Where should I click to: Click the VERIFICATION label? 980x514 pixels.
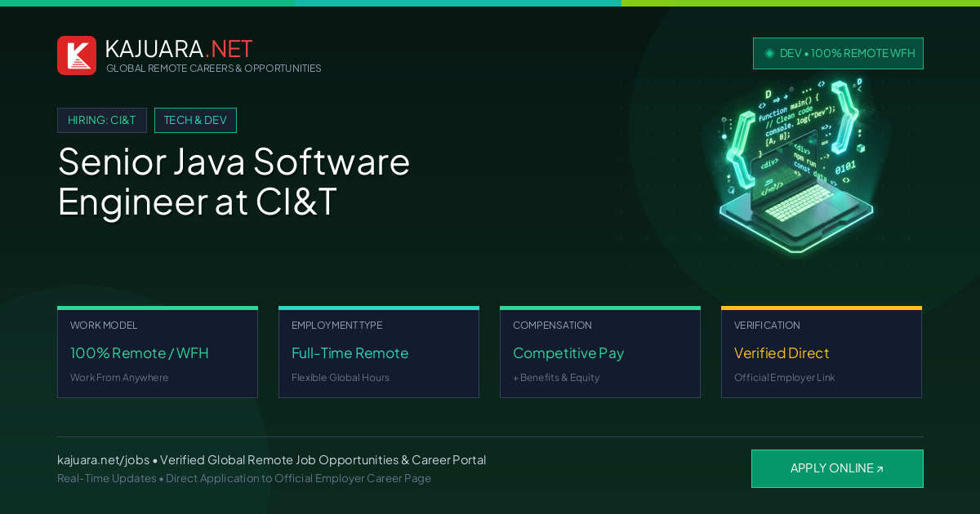(767, 326)
